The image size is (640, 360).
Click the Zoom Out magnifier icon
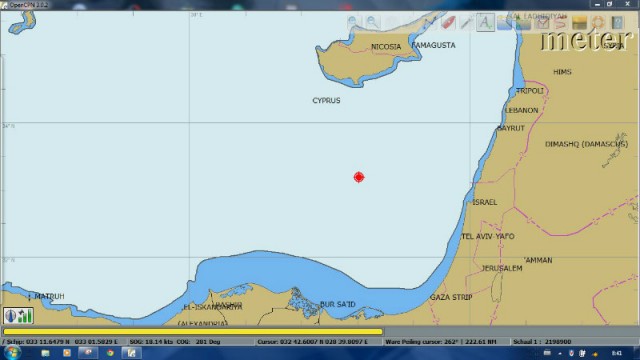point(372,22)
